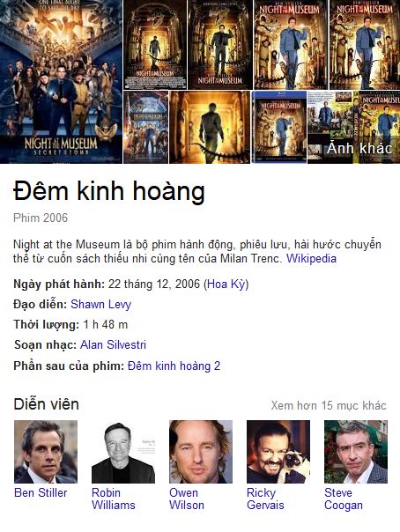Click the Ricky Gervais name link
The height and width of the screenshot is (532, 400).
265,499
